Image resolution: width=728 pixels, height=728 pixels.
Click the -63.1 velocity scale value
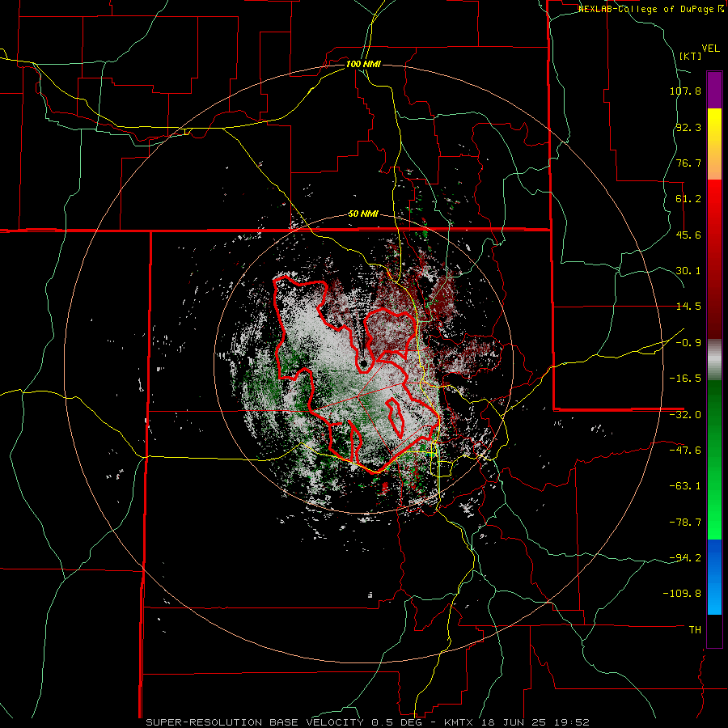685,486
